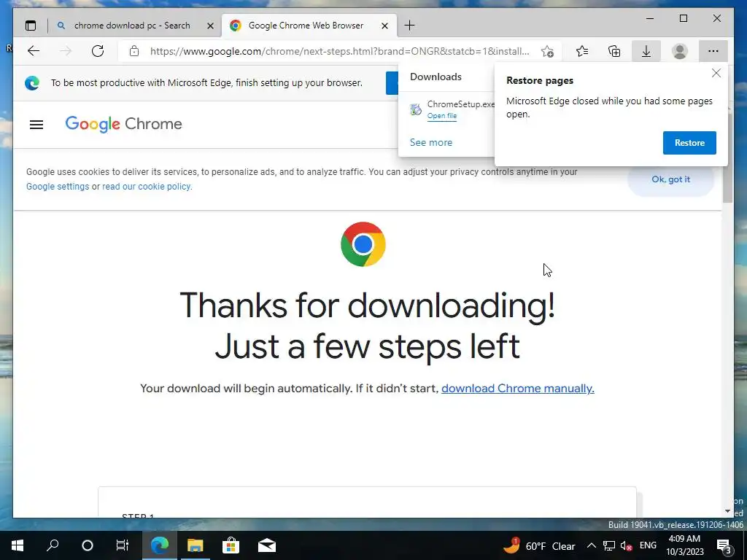Image resolution: width=747 pixels, height=560 pixels.
Task: Open Settings and more menu
Action: [x=713, y=51]
